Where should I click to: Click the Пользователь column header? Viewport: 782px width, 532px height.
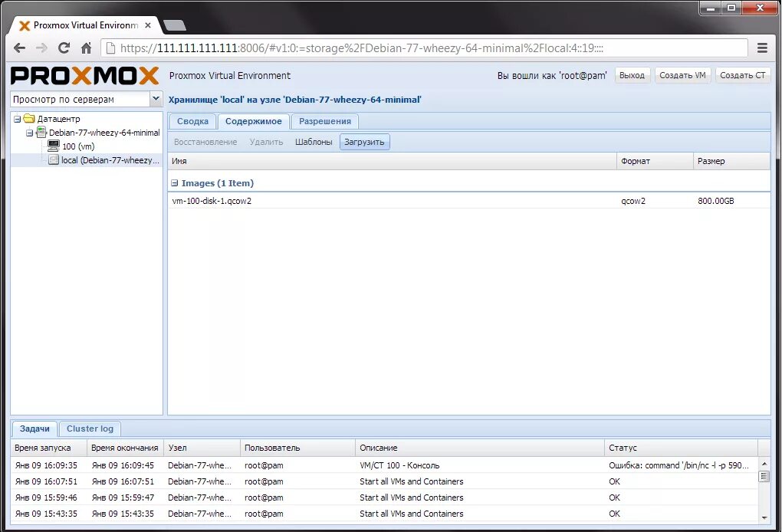[297, 448]
